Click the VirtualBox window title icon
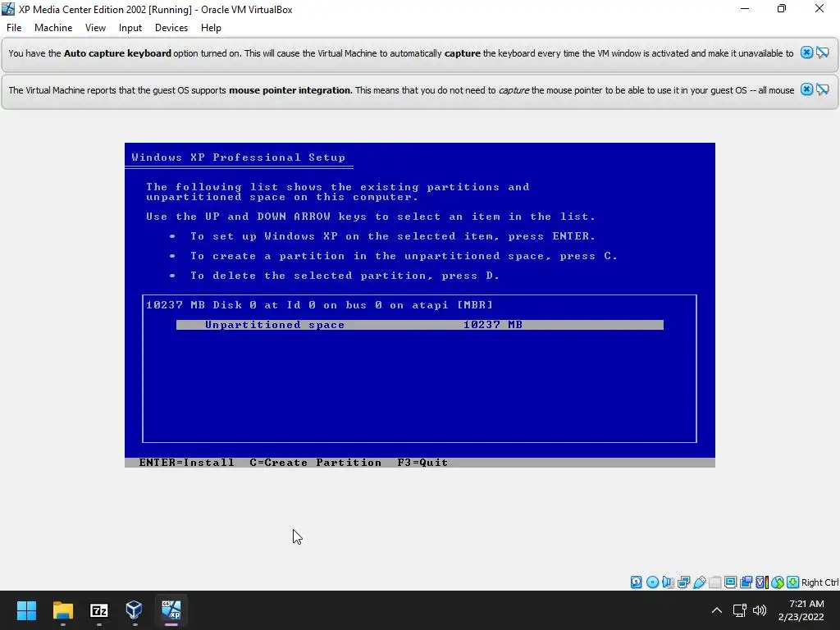Viewport: 840px width, 630px height. (x=8, y=9)
